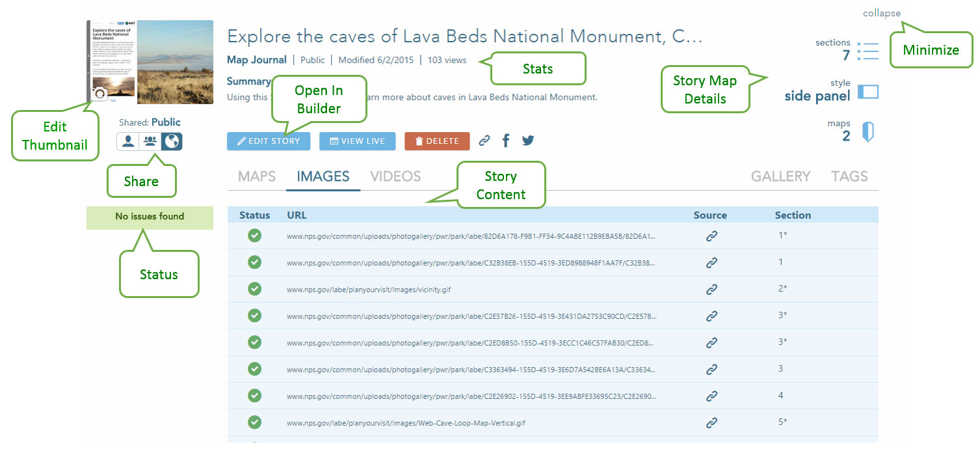980x451 pixels.
Task: Click the side panel style icon
Action: [867, 92]
